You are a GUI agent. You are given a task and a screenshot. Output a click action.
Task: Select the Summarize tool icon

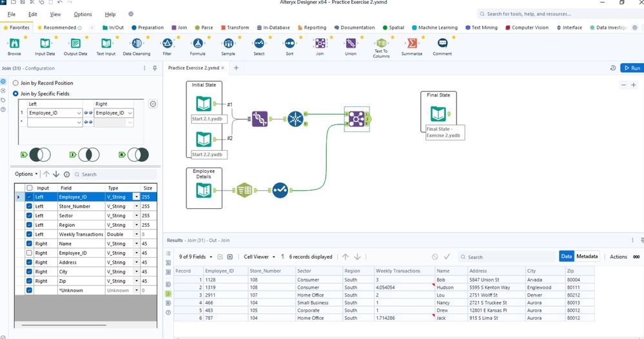[x=411, y=43]
